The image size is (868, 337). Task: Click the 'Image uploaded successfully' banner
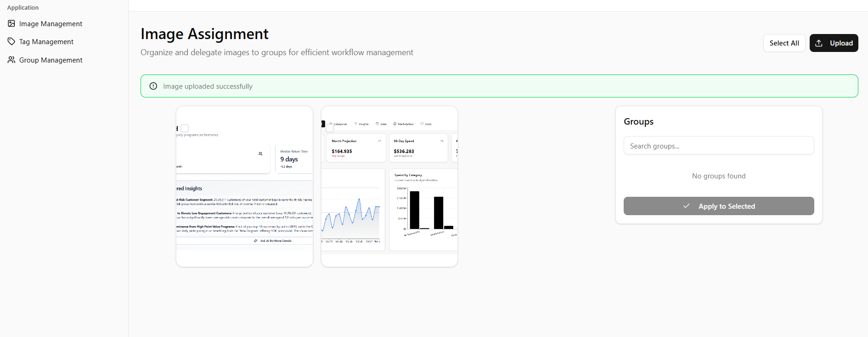point(499,86)
